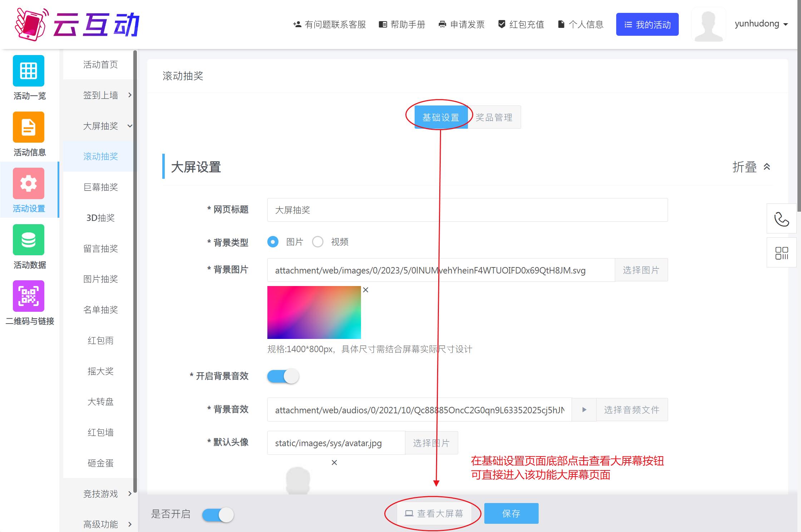Remove the background image with the X
This screenshot has width=801, height=532.
point(365,290)
